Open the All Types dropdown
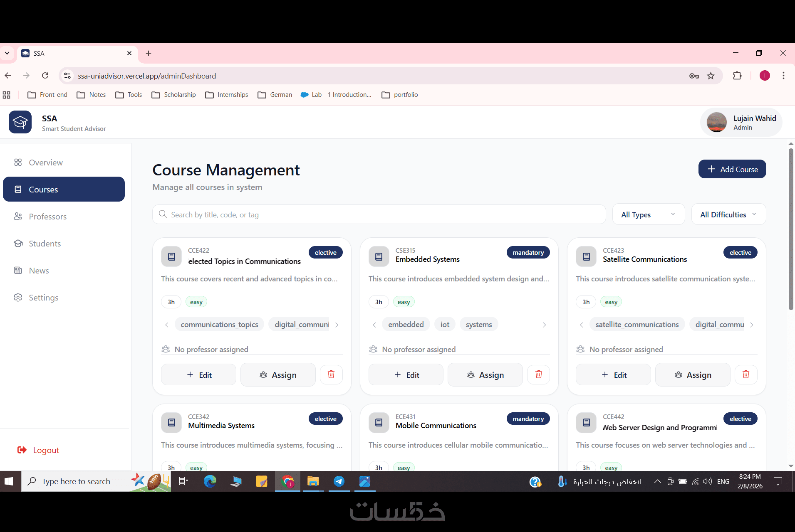The height and width of the screenshot is (532, 795). pyautogui.click(x=648, y=214)
